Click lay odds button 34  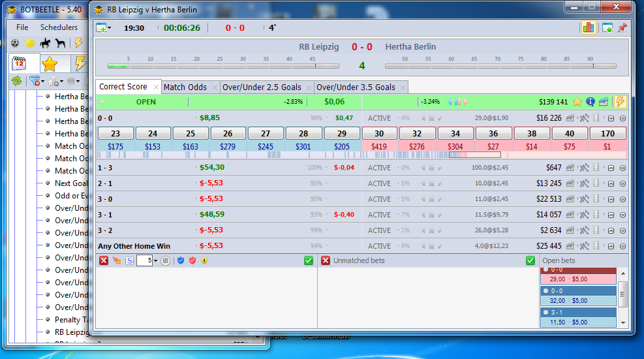455,134
